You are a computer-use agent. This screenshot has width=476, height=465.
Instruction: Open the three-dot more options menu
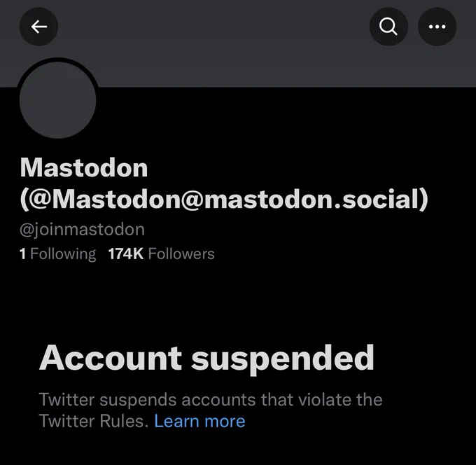tap(437, 27)
